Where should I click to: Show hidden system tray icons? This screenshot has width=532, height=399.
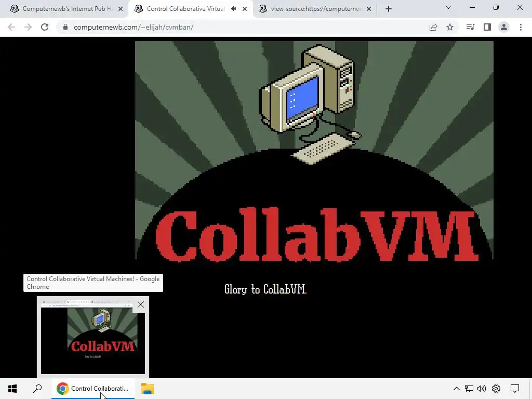tap(457, 389)
